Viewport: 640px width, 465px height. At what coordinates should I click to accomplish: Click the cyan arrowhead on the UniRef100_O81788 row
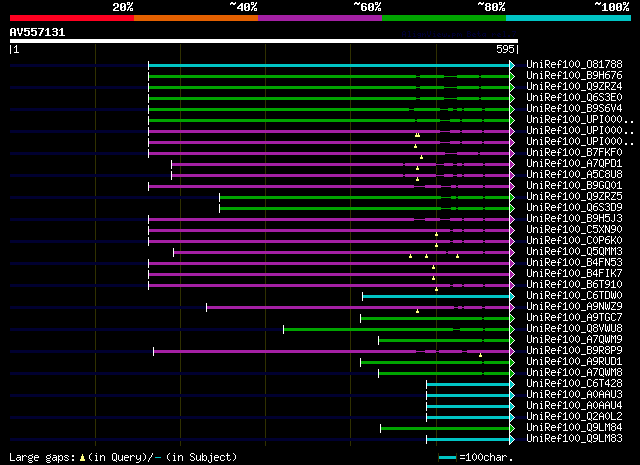[x=512, y=65]
